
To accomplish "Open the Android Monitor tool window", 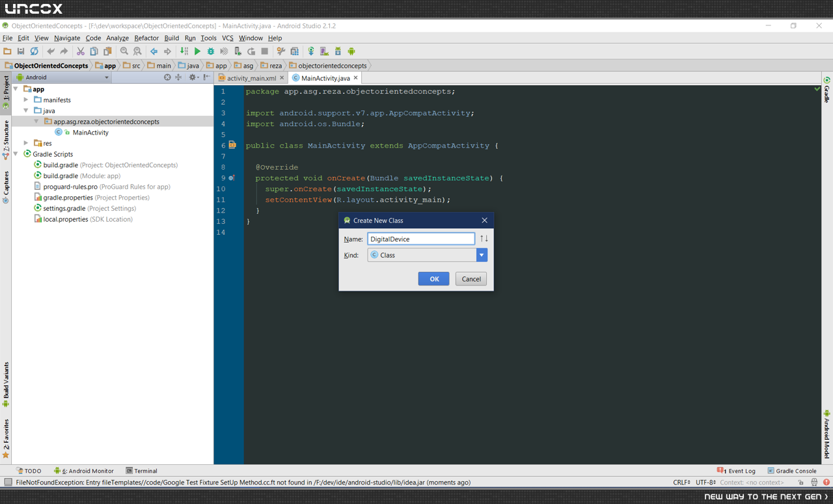I will 83,471.
